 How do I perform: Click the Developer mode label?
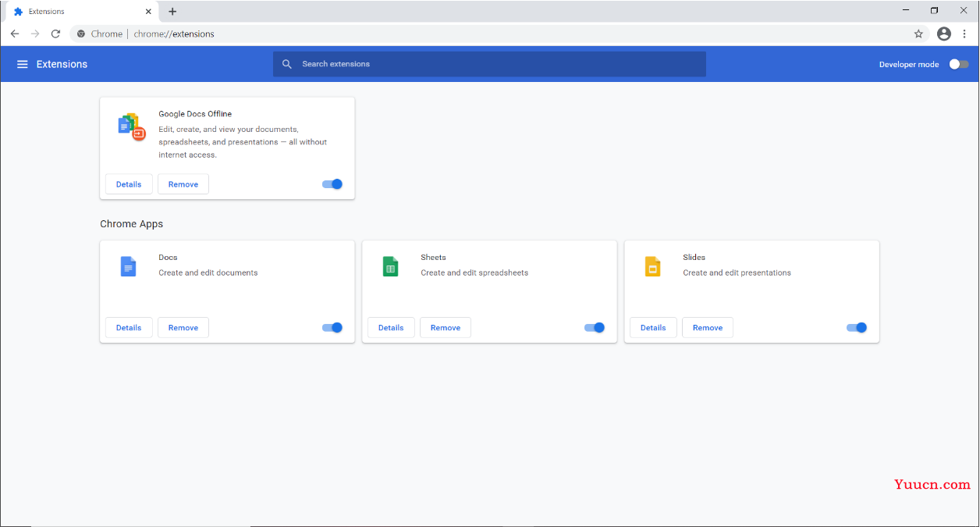click(x=909, y=64)
